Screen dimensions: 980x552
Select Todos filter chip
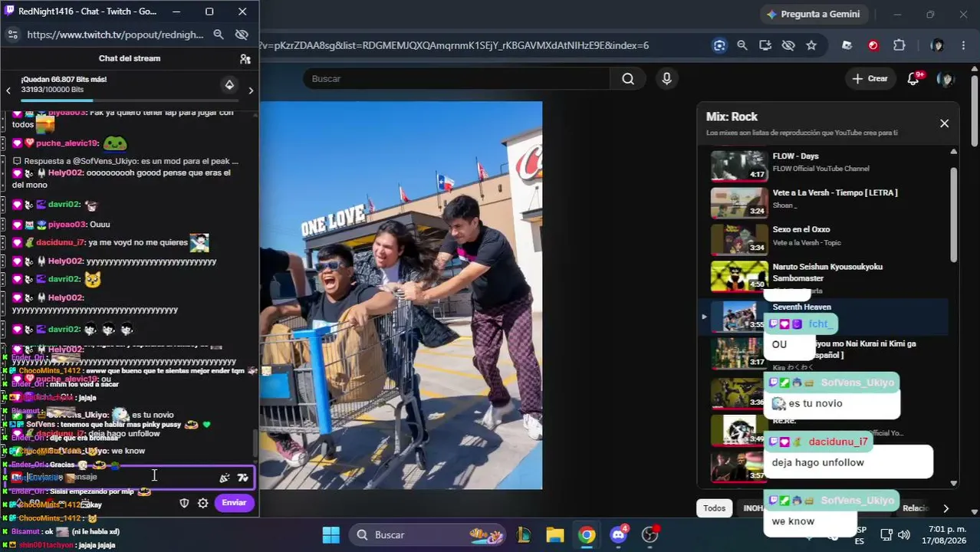click(714, 508)
